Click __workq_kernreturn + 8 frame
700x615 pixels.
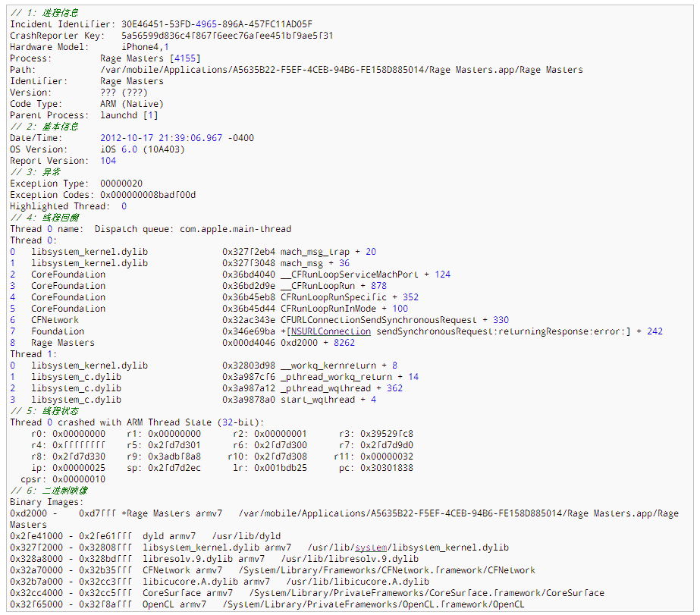[339, 366]
